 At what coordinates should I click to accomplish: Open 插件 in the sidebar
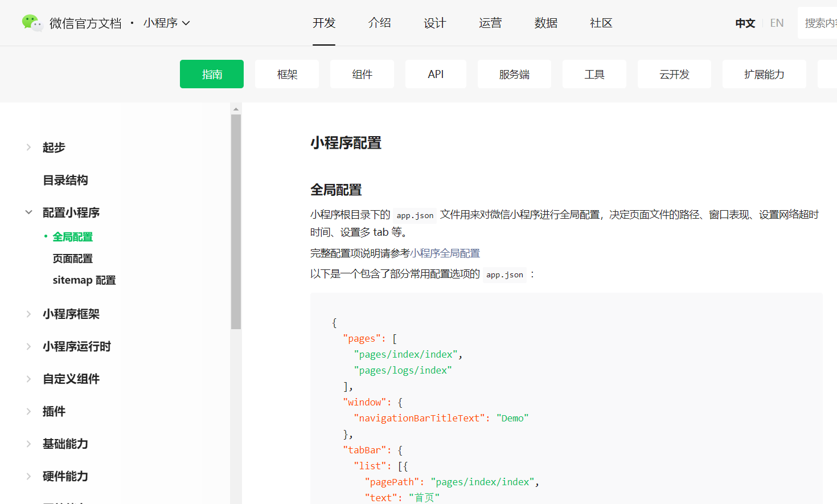pos(54,411)
